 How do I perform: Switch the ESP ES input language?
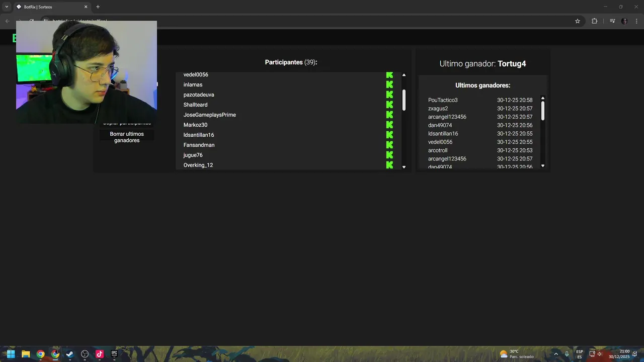[x=580, y=354]
